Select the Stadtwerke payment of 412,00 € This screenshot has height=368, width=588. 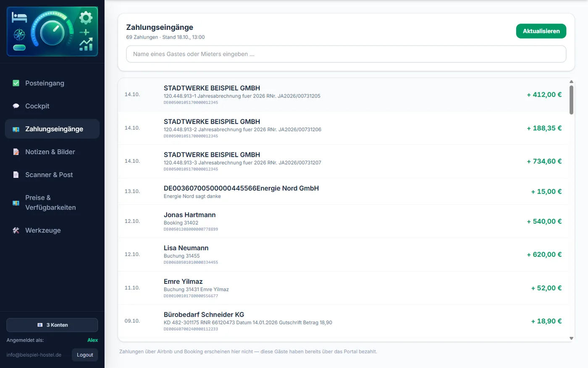[343, 95]
